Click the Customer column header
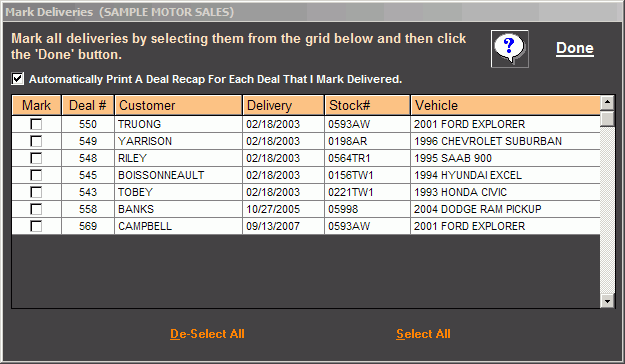The width and height of the screenshot is (625, 364). point(179,105)
